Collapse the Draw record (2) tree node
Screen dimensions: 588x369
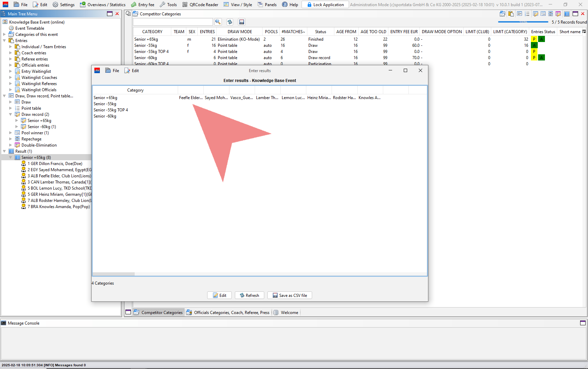[11, 114]
